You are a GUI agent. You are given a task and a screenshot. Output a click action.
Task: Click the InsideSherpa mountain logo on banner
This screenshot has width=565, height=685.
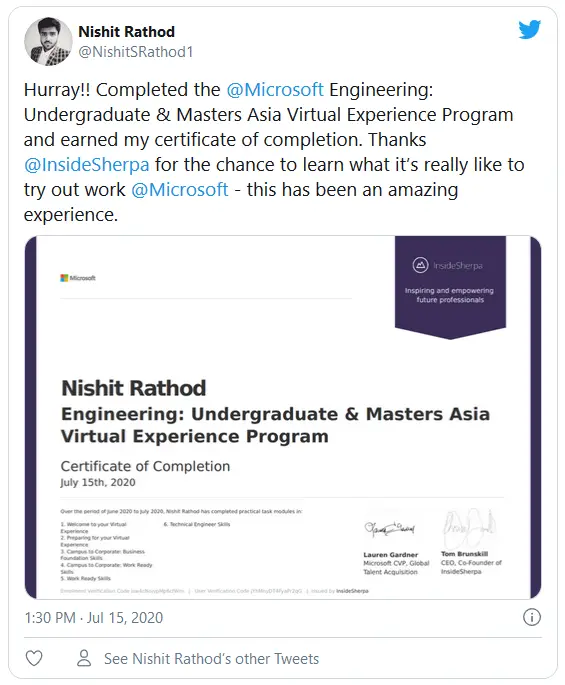[420, 265]
